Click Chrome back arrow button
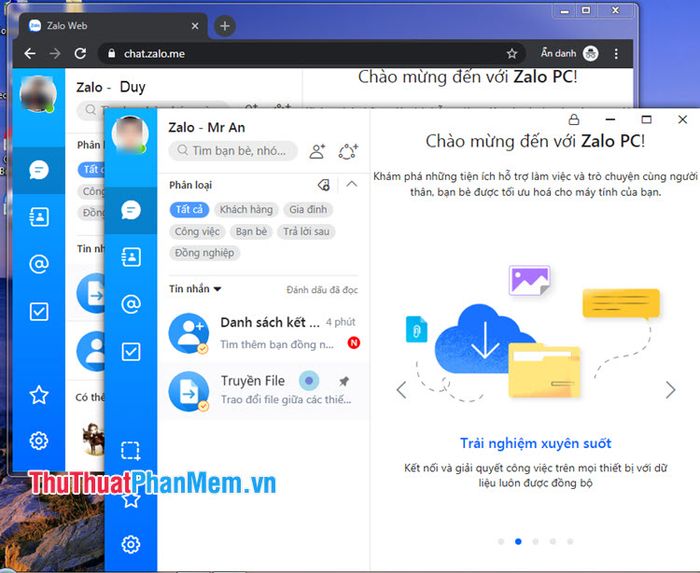 point(30,54)
